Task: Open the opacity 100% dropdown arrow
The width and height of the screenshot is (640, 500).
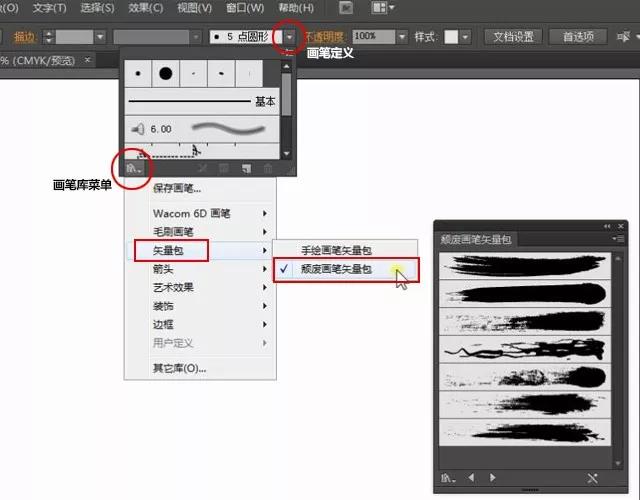Action: [402, 37]
